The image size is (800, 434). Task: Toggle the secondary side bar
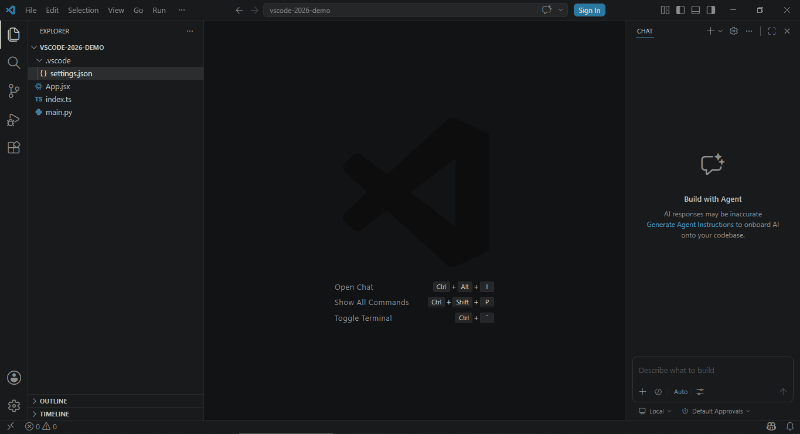pyautogui.click(x=711, y=10)
